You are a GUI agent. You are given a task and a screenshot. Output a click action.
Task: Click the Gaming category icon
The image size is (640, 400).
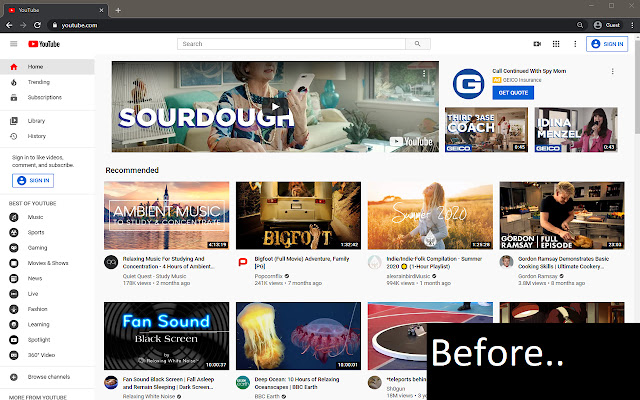pyautogui.click(x=13, y=248)
